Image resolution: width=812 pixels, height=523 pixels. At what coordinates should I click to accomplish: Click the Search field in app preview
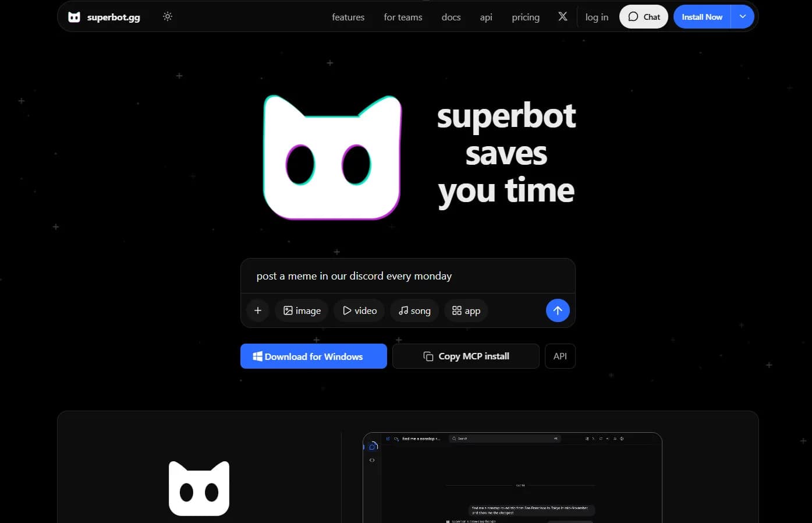505,439
